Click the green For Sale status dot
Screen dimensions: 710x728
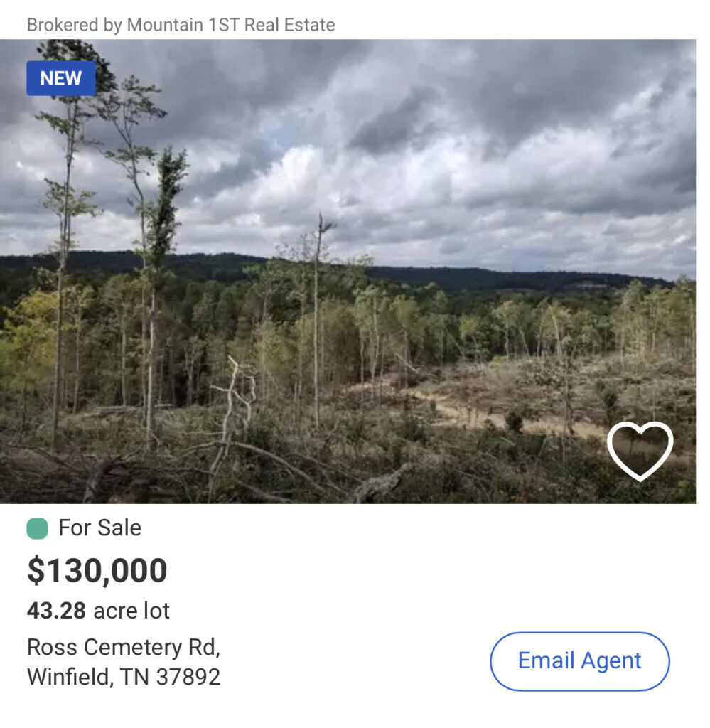(x=37, y=528)
